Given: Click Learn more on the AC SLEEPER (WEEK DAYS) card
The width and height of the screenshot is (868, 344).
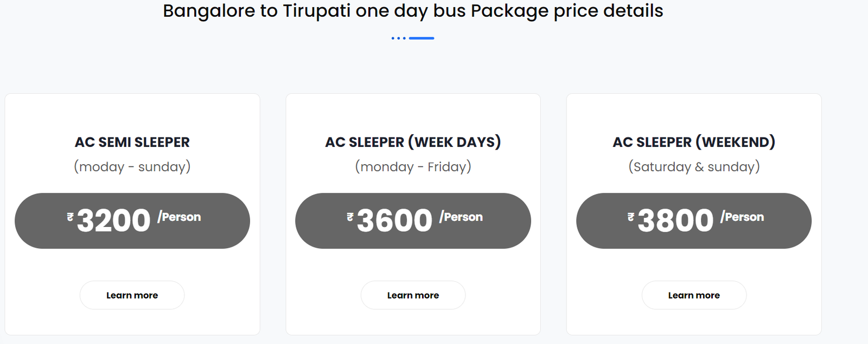Looking at the screenshot, I should (x=413, y=295).
